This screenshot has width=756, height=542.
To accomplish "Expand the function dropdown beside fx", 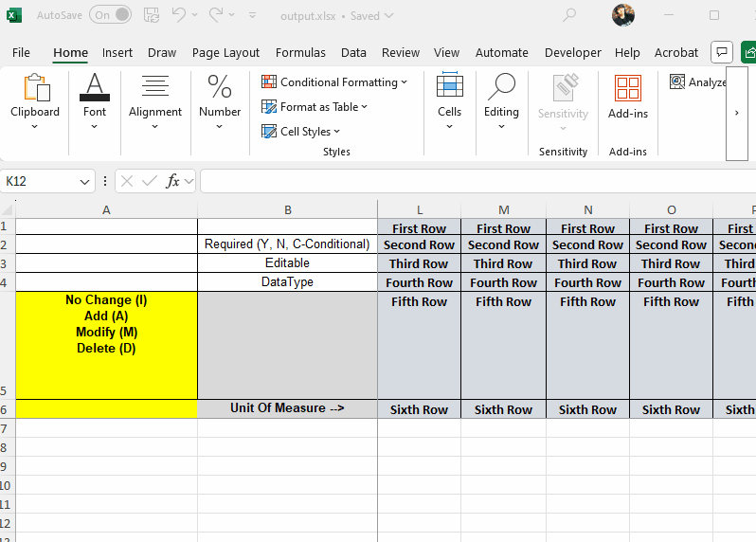I will click(189, 182).
